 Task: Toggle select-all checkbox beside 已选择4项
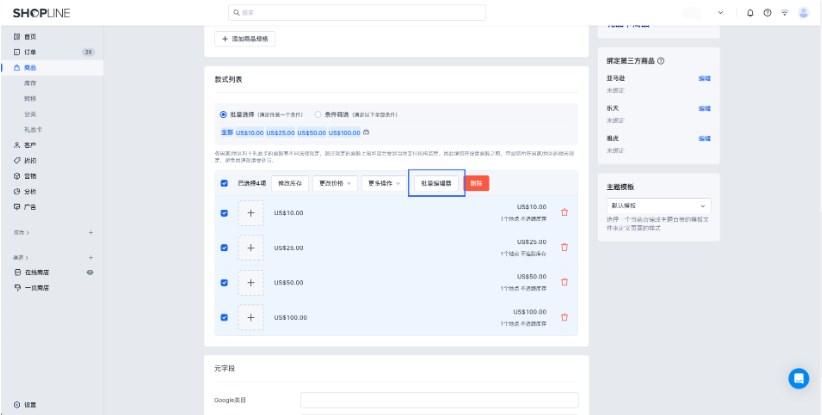click(224, 183)
